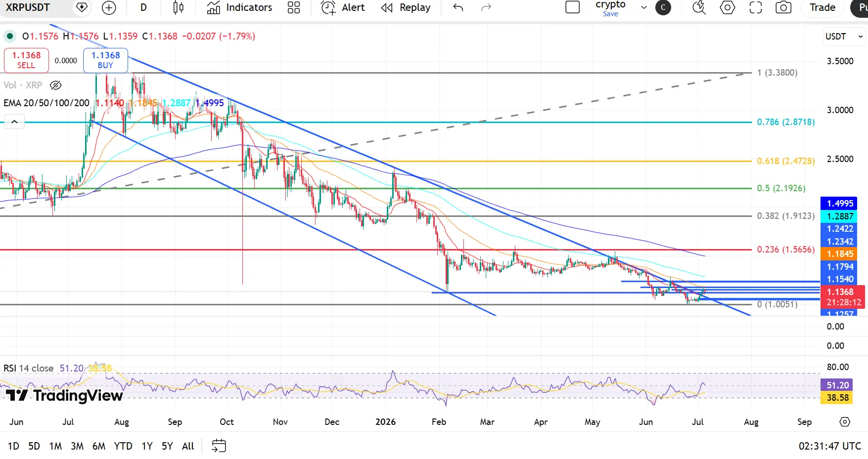Open chart settings hexagon icon
Viewport: 868px width, 459px height.
[727, 7]
